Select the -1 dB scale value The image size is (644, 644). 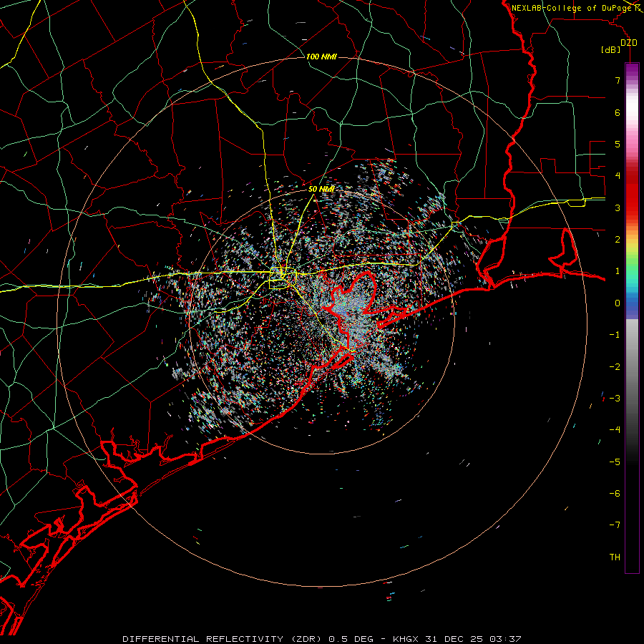coord(615,334)
